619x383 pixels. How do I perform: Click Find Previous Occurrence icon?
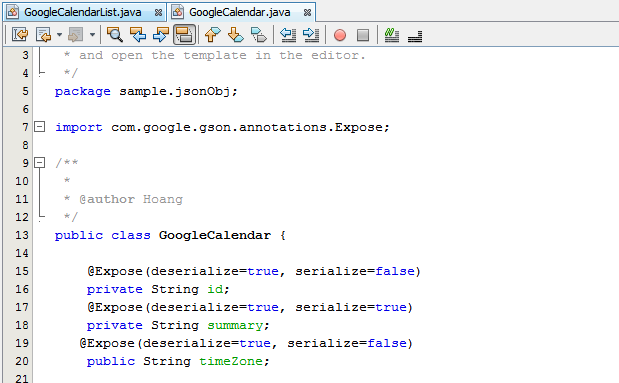[x=138, y=35]
